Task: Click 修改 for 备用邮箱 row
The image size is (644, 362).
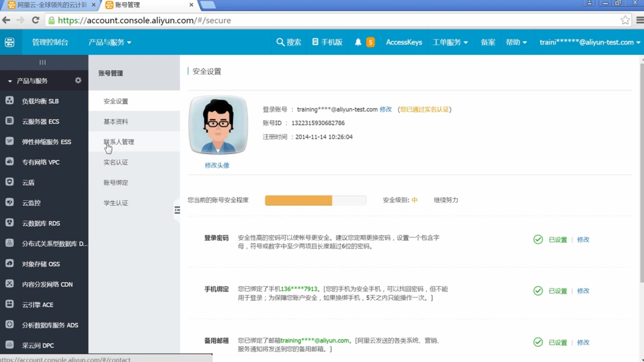Action: coord(583,342)
